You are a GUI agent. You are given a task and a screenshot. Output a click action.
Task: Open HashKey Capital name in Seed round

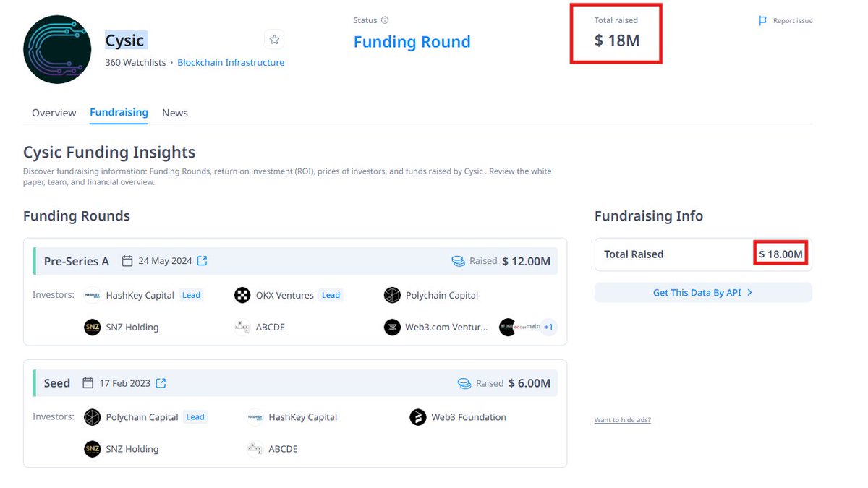(303, 417)
